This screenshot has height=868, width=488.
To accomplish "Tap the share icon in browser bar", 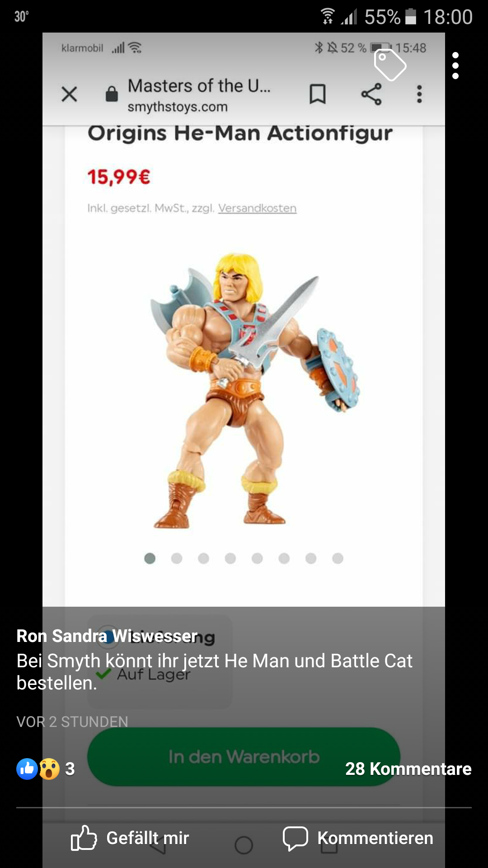I will [x=371, y=94].
